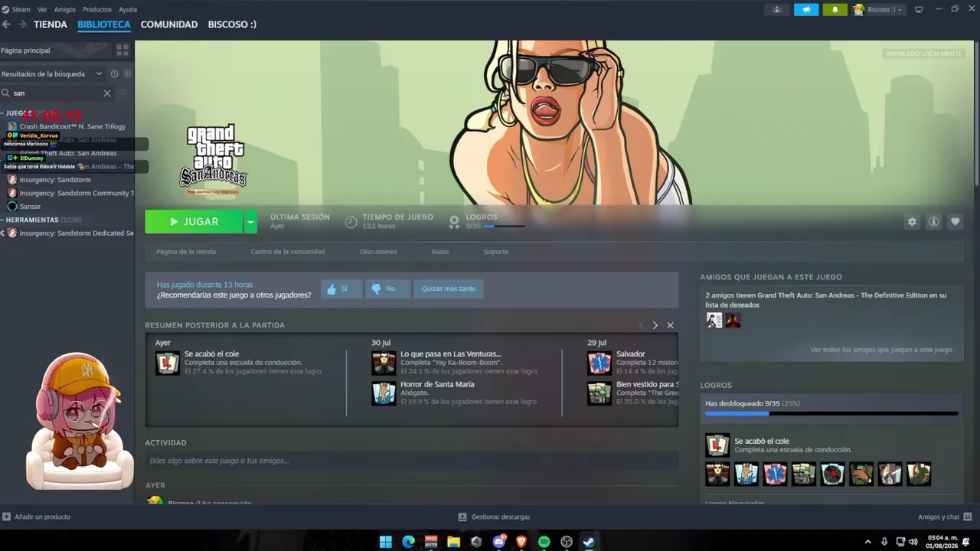Open the 'Resultados de la búsqueda' collection dropdown
Screen dimensions: 980x551
coord(51,74)
